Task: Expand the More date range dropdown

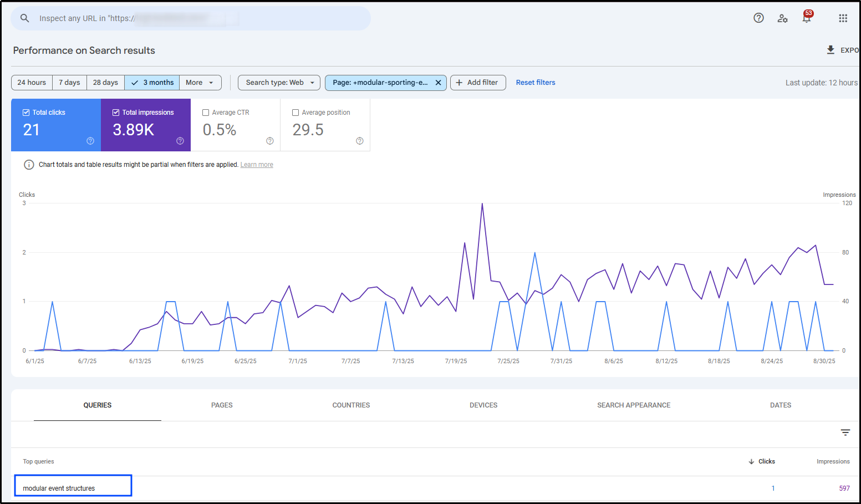Action: (x=200, y=83)
